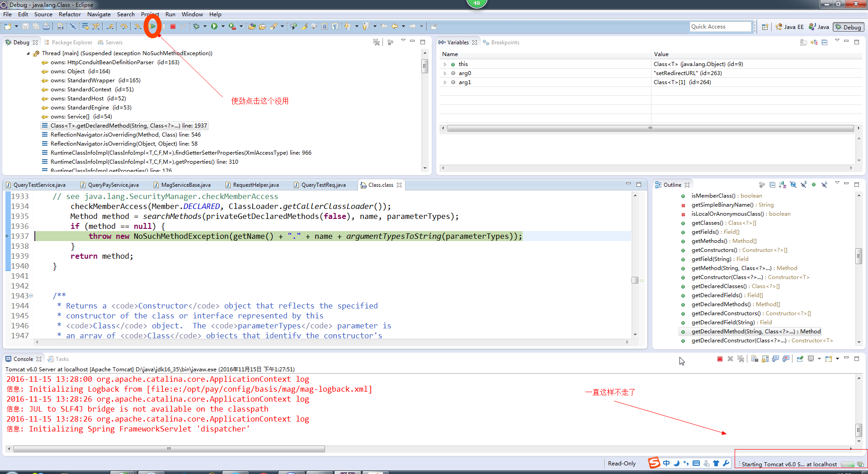Close the Class.class editor tab
Image resolution: width=868 pixels, height=474 pixels.
click(399, 185)
